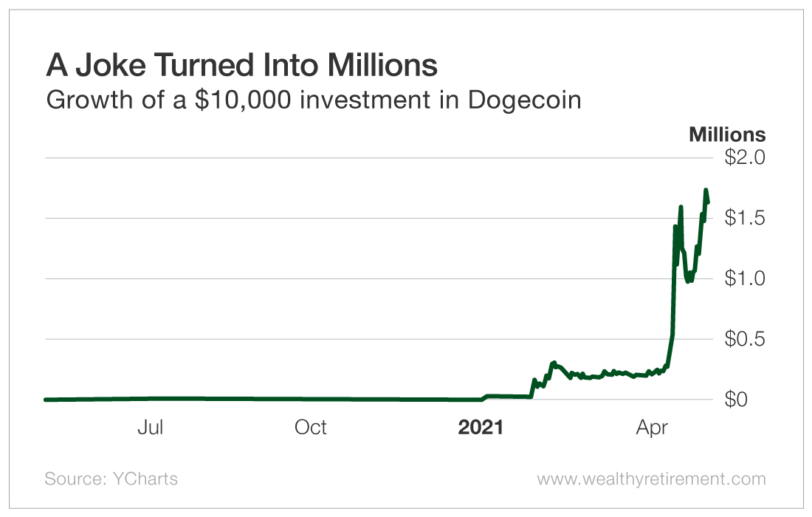Click the flat green line above Jul label
Image resolution: width=812 pixels, height=517 pixels.
[x=151, y=399]
